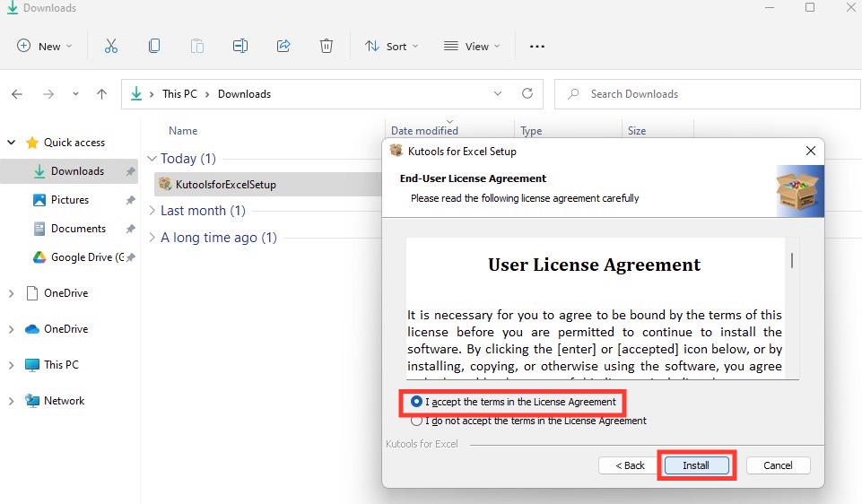Go forward with the right arrow

point(48,94)
